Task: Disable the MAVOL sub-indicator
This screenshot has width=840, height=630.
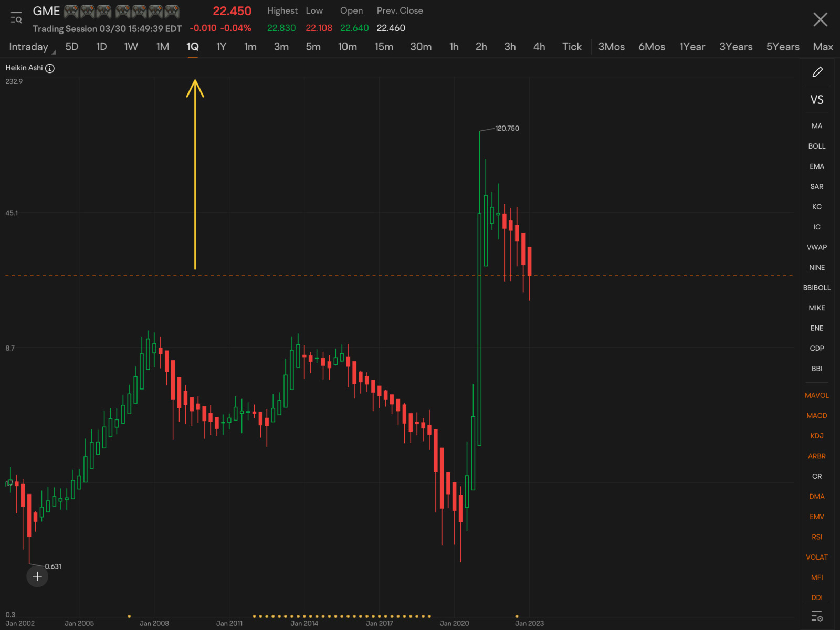Action: pos(817,395)
